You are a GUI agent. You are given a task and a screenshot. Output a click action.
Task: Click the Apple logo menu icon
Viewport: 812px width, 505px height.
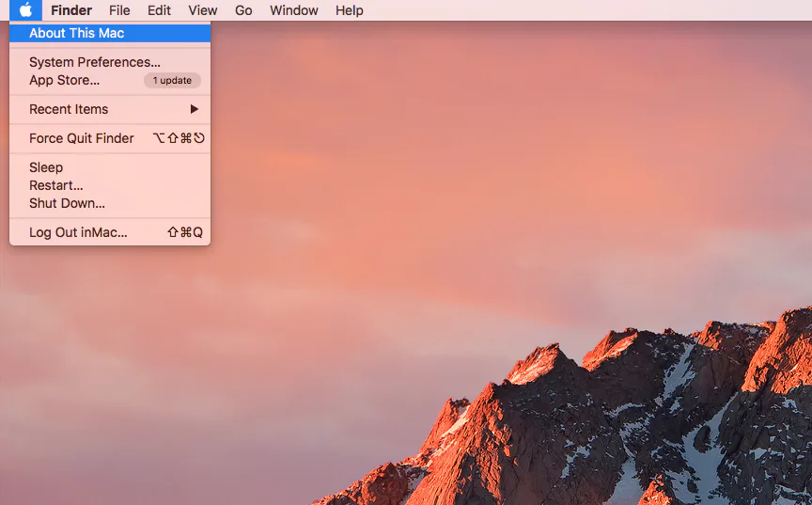(25, 9)
